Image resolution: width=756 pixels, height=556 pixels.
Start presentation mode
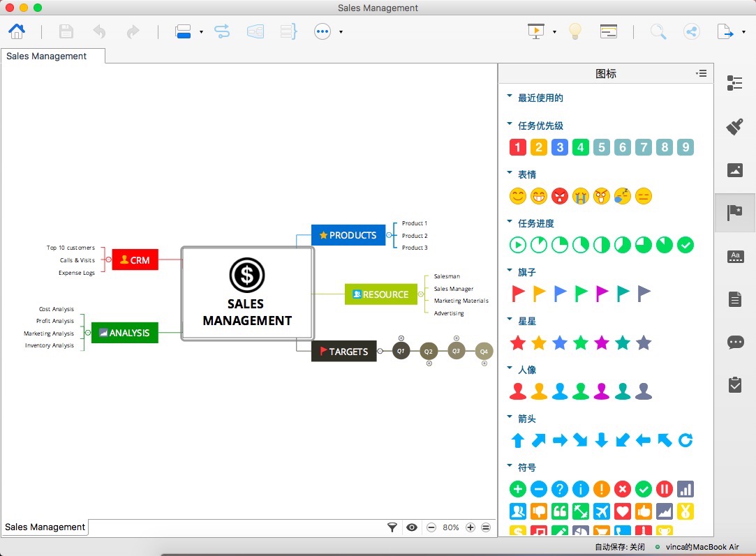(x=536, y=31)
